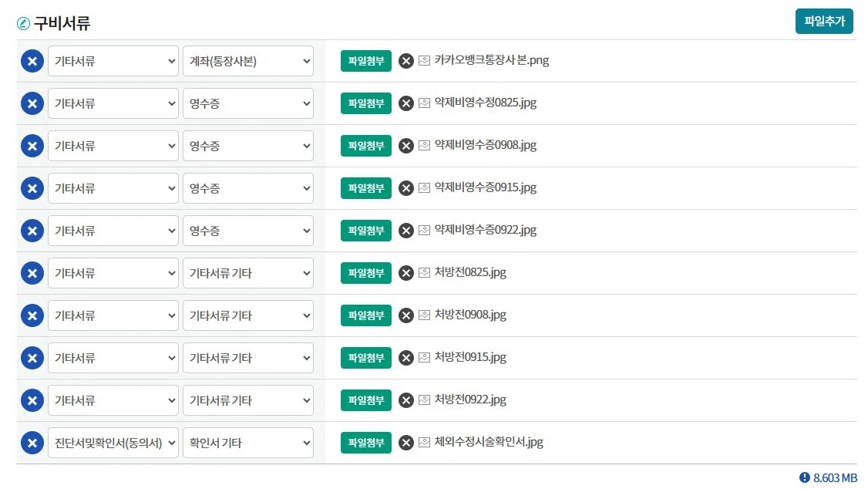Viewport: 868px width, 489px height.
Task: Click the info icon next to 8.603 MB
Action: click(806, 476)
